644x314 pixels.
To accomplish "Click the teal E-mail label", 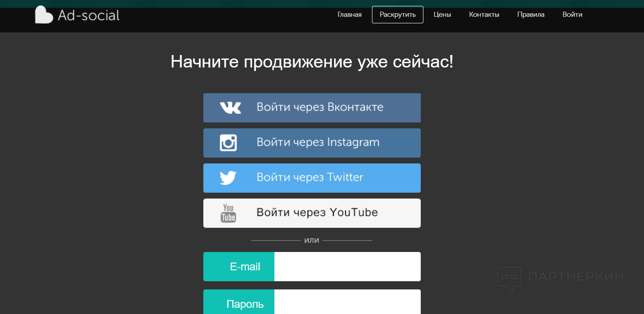I will tap(239, 266).
